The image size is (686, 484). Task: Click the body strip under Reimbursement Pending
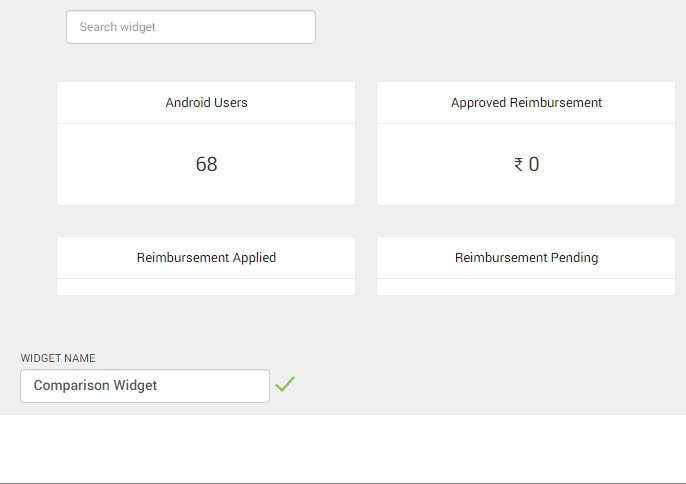click(x=526, y=287)
